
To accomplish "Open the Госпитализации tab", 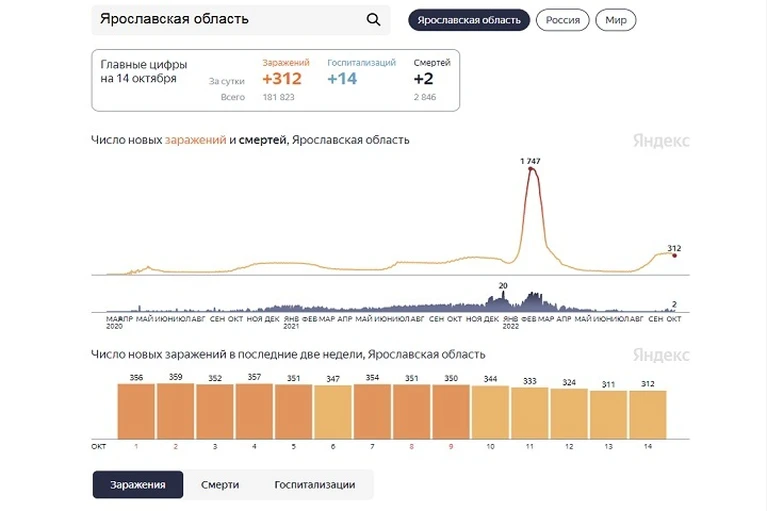I will pyautogui.click(x=315, y=485).
